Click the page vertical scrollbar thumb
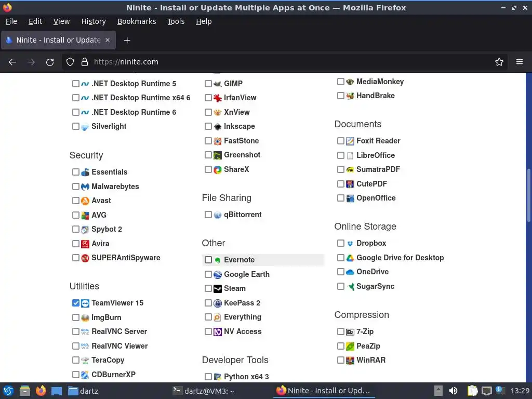 point(528,196)
